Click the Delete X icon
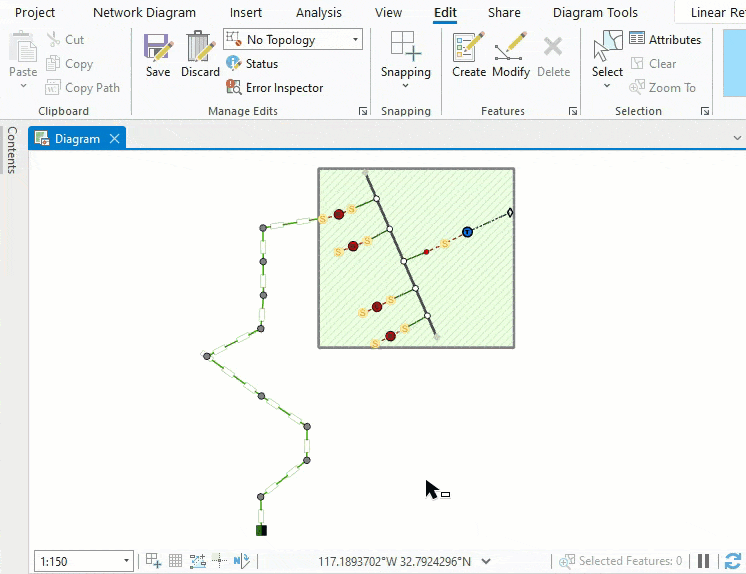This screenshot has height=574, width=746. click(553, 47)
